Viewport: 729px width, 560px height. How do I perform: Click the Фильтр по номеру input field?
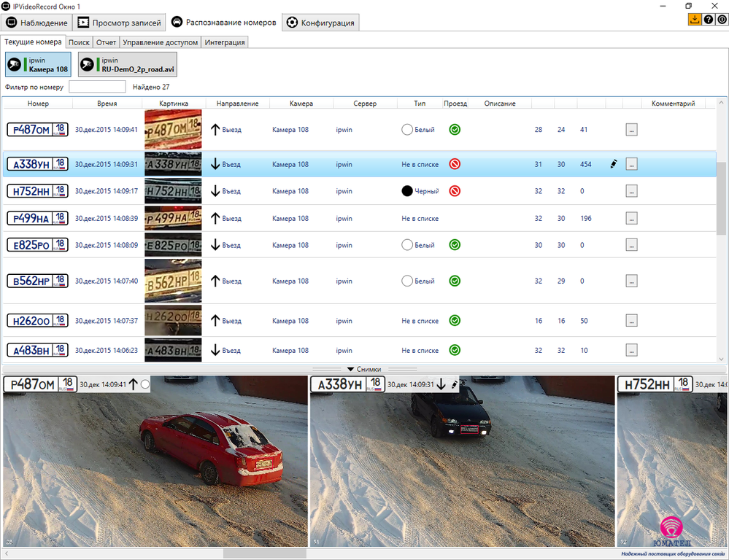(97, 87)
